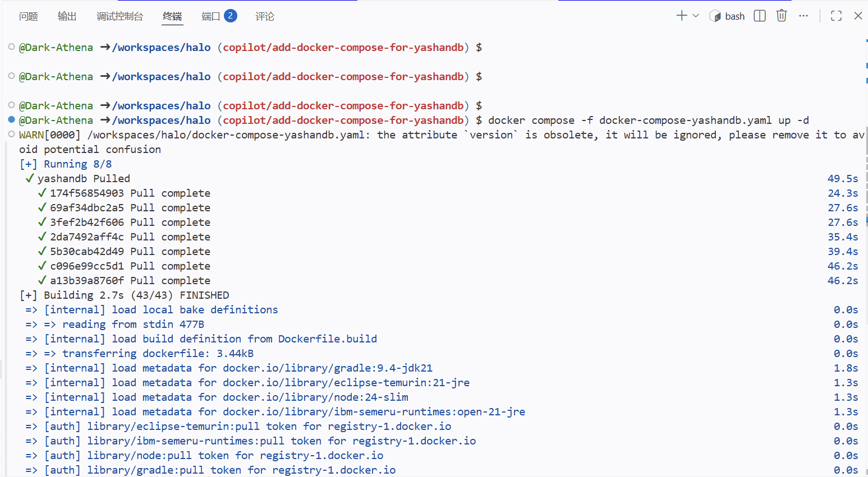Kill terminal using the trash icon
This screenshot has height=477, width=868.
pyautogui.click(x=781, y=16)
